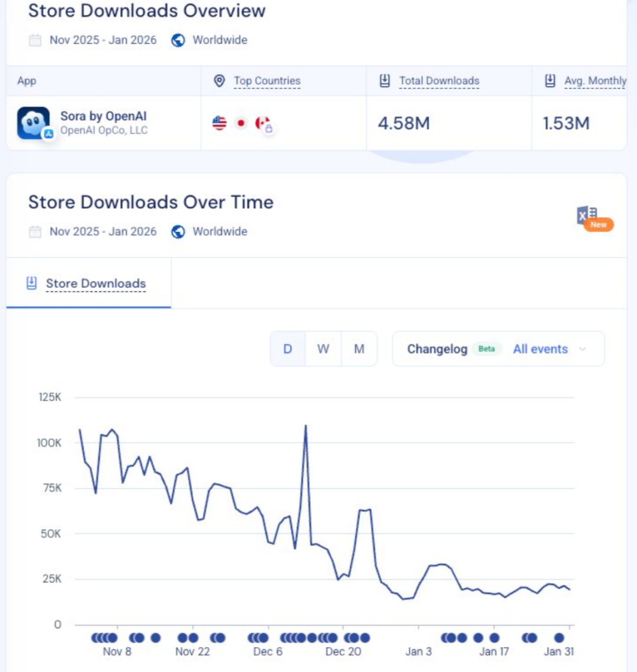Click the green Beta badge

point(487,349)
